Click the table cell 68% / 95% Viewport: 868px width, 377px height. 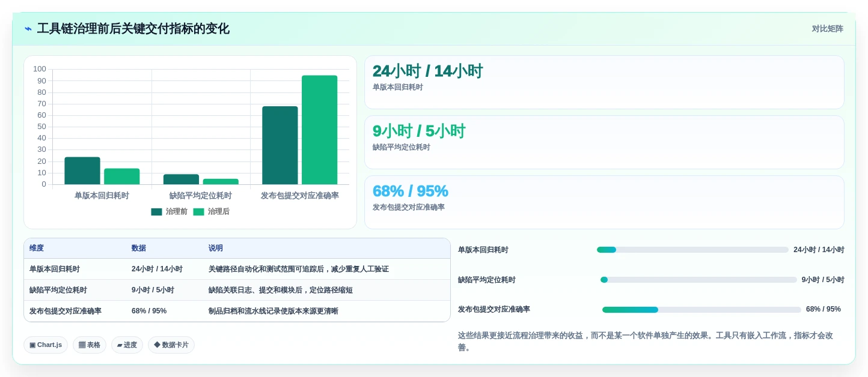(x=149, y=312)
